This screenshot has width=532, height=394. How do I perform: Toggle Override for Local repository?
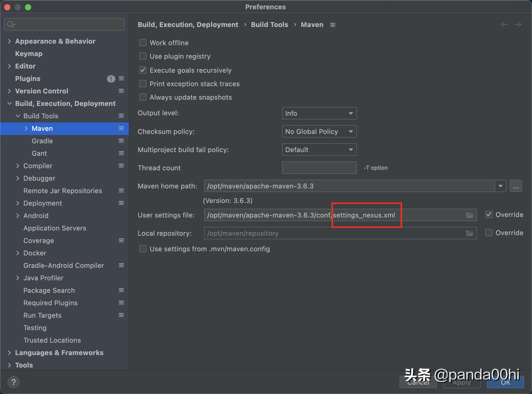point(489,233)
